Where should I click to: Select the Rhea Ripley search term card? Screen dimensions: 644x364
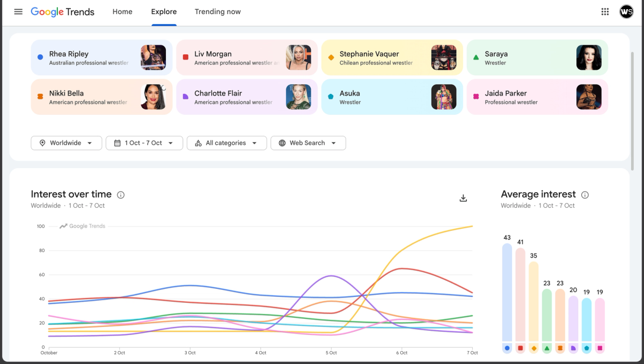102,57
